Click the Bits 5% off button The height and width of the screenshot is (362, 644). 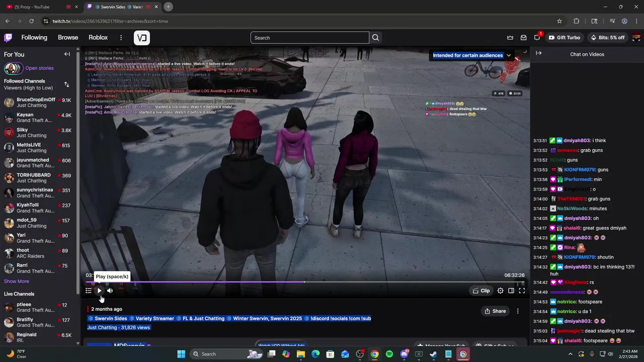[608, 38]
